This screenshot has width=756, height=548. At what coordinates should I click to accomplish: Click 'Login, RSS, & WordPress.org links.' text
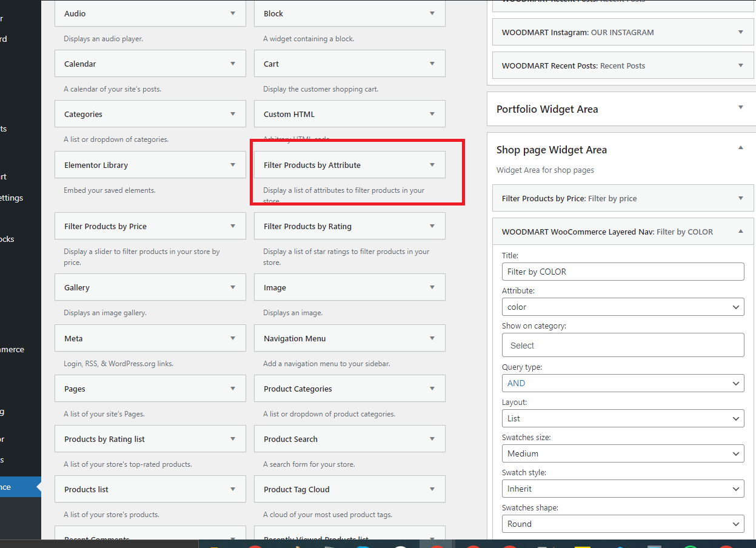click(118, 364)
